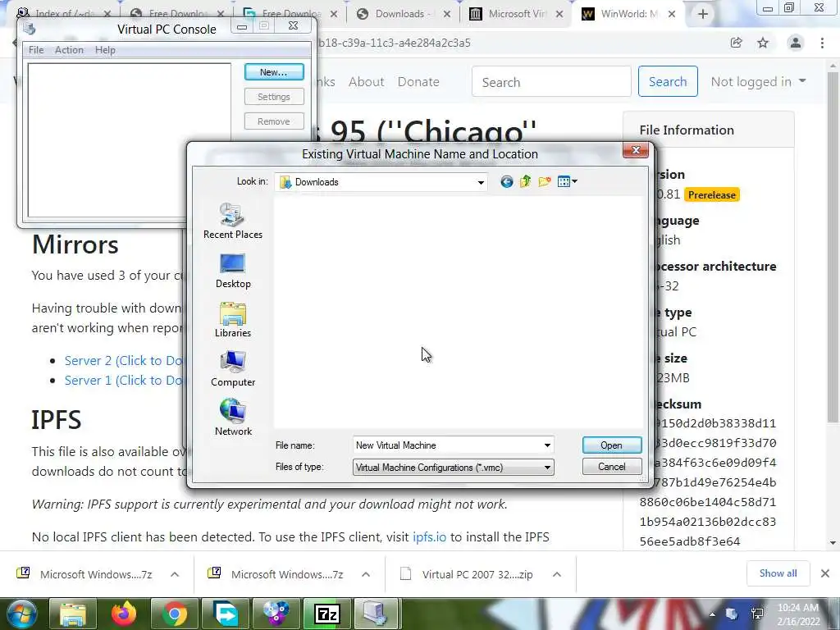Click the website Search button
Viewport: 840px width, 630px height.
click(x=668, y=81)
